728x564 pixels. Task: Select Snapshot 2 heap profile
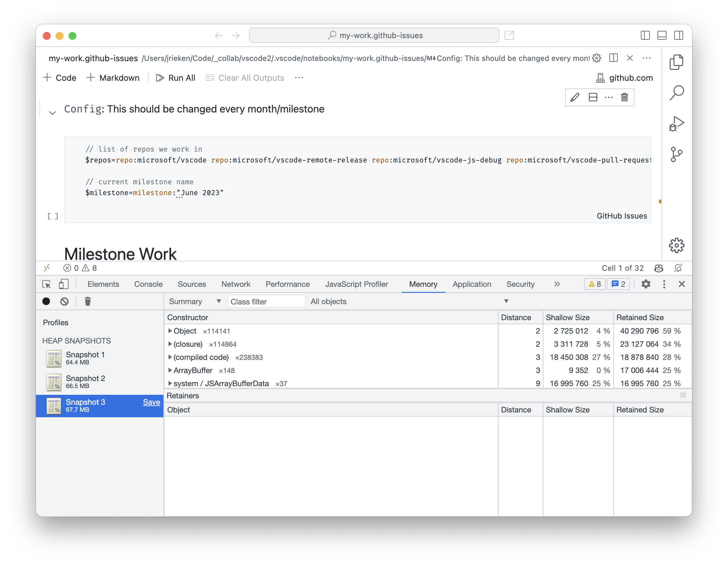[x=100, y=382]
